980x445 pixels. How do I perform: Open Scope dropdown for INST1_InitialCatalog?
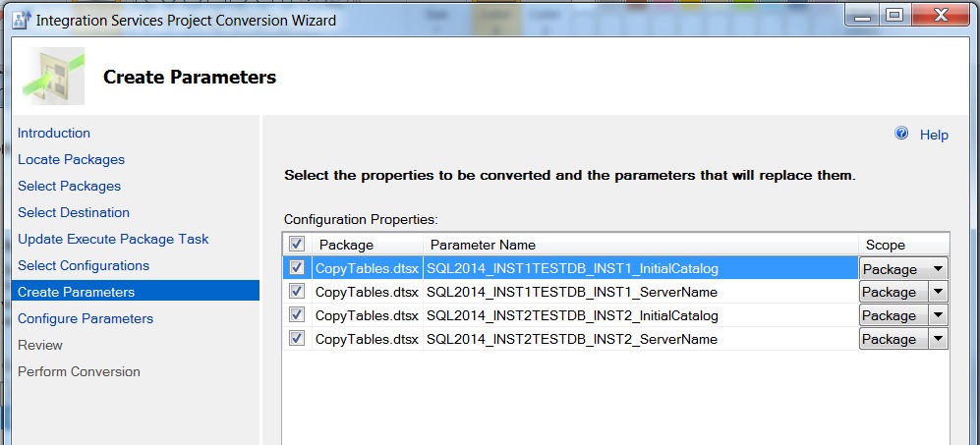tap(938, 268)
